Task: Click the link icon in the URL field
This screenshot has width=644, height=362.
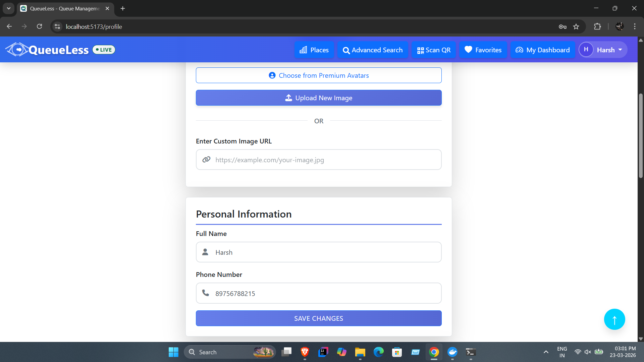Action: [206, 160]
